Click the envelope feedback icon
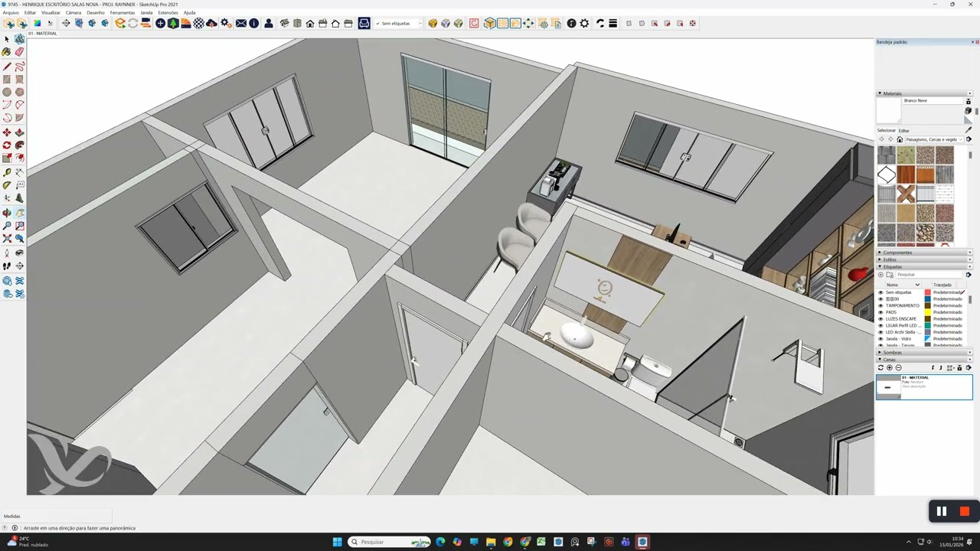Image resolution: width=980 pixels, height=551 pixels. 240,24
